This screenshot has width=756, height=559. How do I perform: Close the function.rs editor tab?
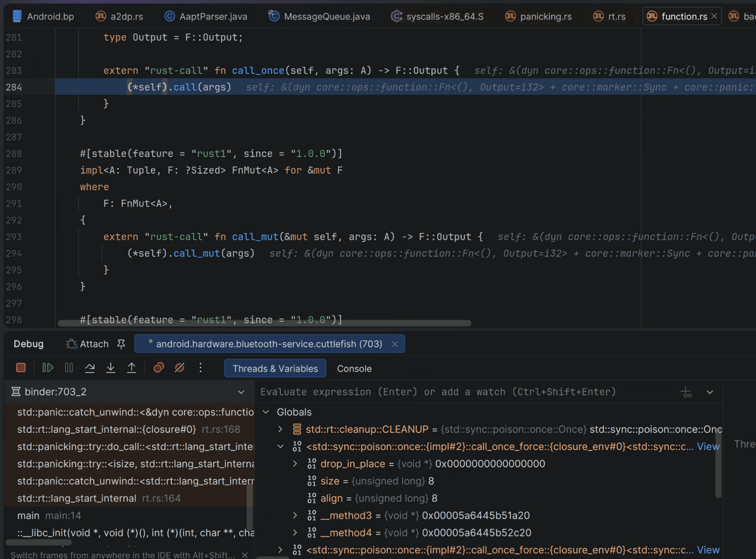714,16
